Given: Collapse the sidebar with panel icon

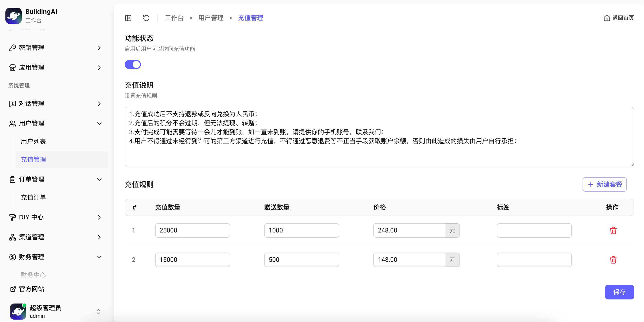Looking at the screenshot, I should pyautogui.click(x=128, y=18).
